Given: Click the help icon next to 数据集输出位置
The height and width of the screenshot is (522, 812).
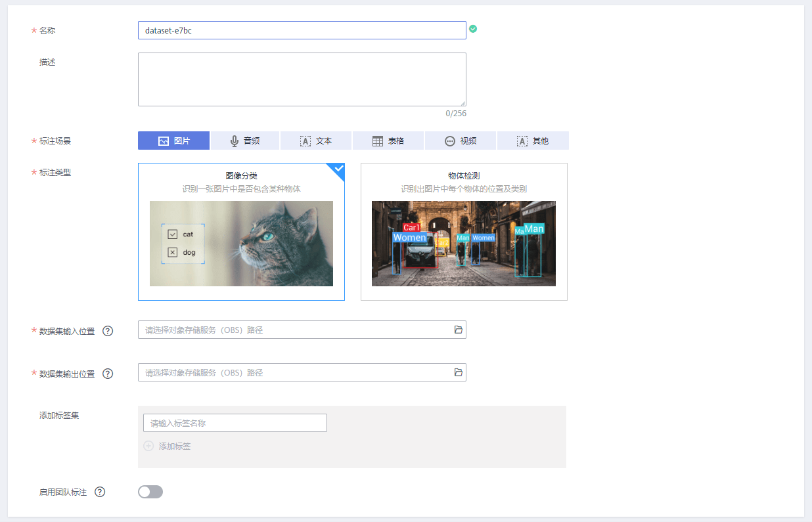Looking at the screenshot, I should 108,374.
